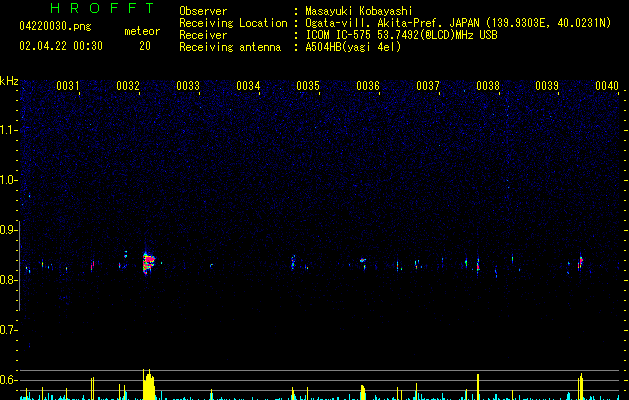The image size is (629, 400).
Task: Click the meteor echo near 0036
Action: click(363, 262)
